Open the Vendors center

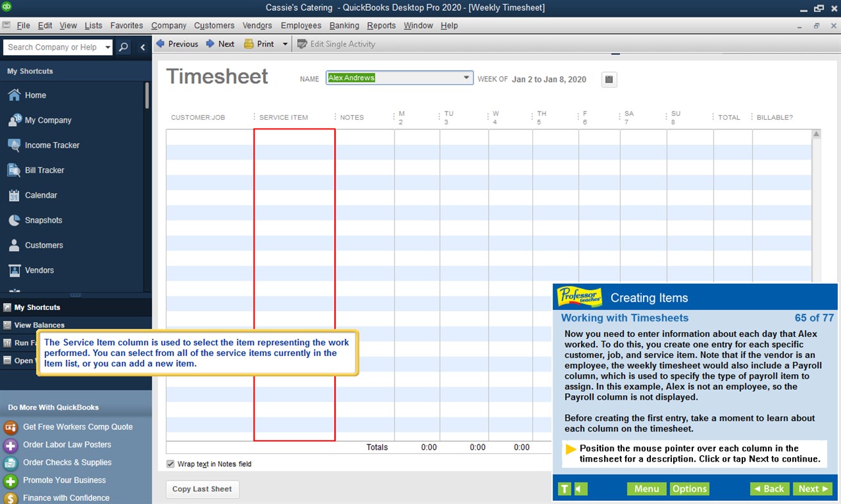40,270
